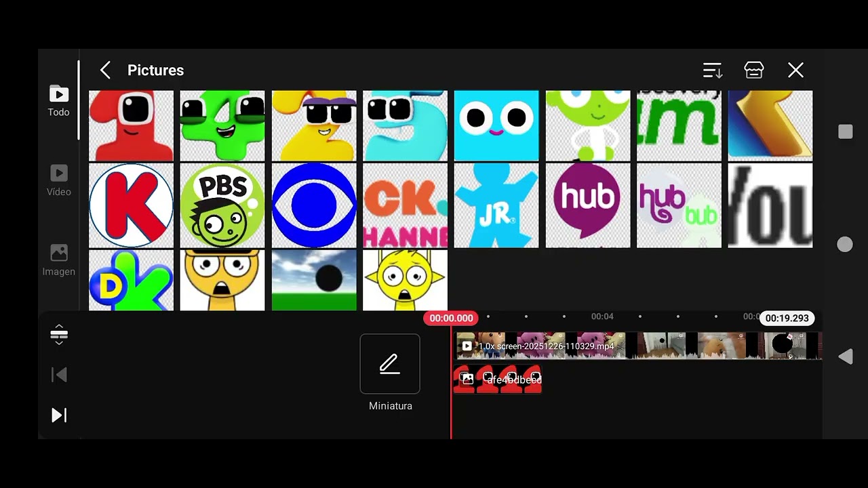
Task: Expand the timeline tracks view
Action: click(59, 334)
